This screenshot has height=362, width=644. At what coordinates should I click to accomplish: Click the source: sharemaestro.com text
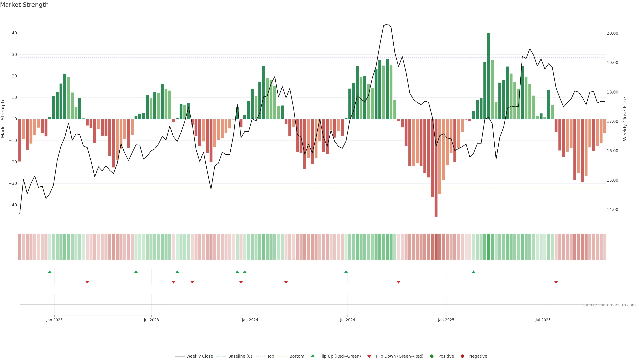(609, 305)
